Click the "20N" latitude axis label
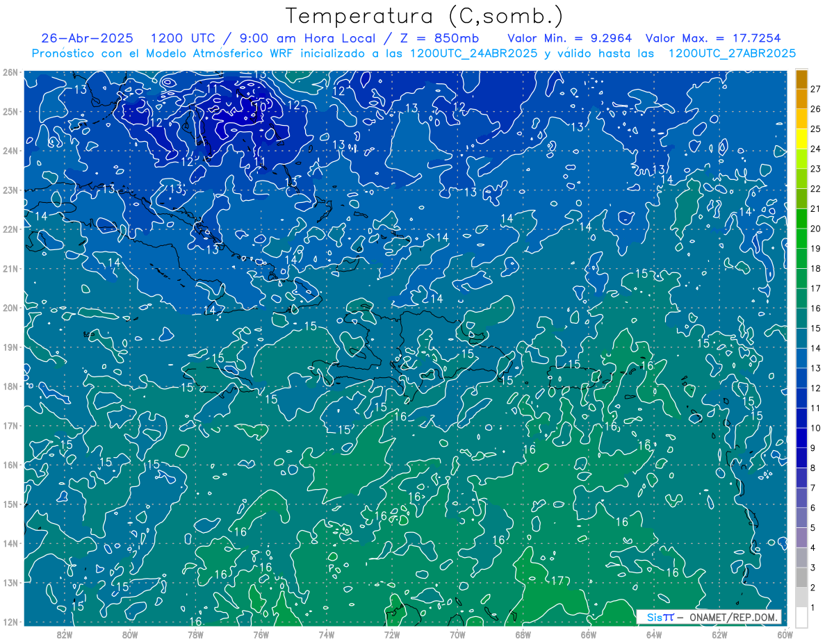The width and height of the screenshot is (834, 644). pos(10,308)
